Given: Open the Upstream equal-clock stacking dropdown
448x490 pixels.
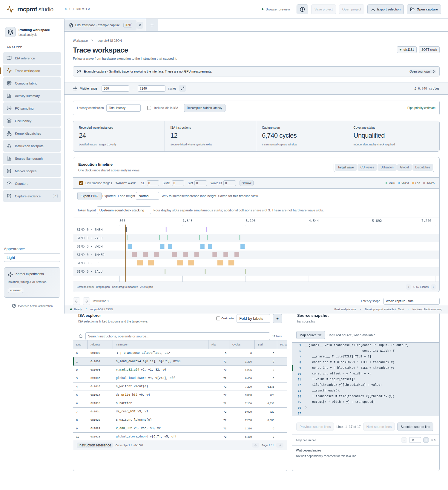Looking at the screenshot, I should click(124, 210).
